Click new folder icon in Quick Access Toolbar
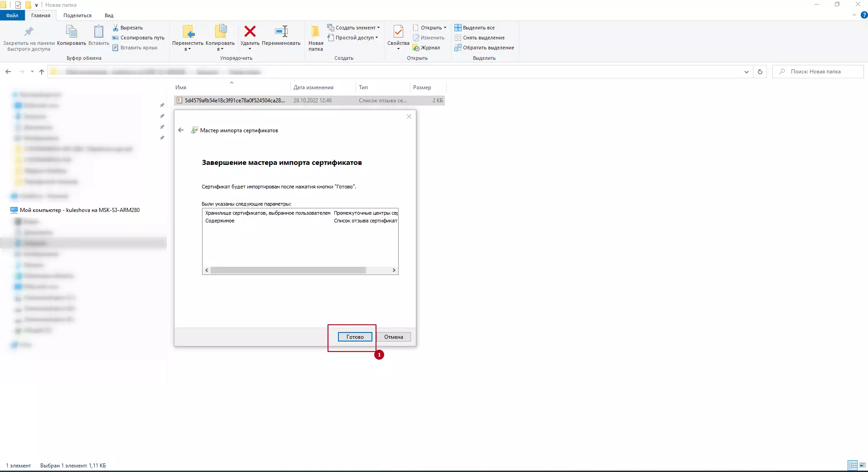 (28, 5)
